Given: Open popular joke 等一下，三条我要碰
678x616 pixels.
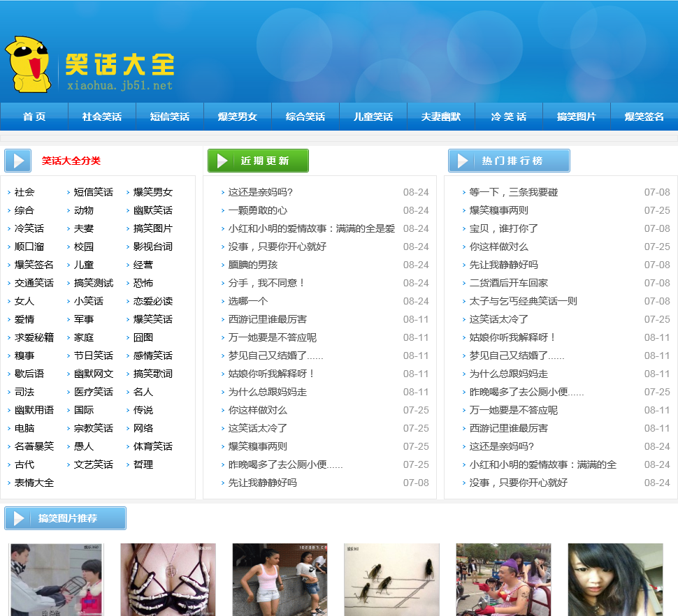Looking at the screenshot, I should point(514,192).
